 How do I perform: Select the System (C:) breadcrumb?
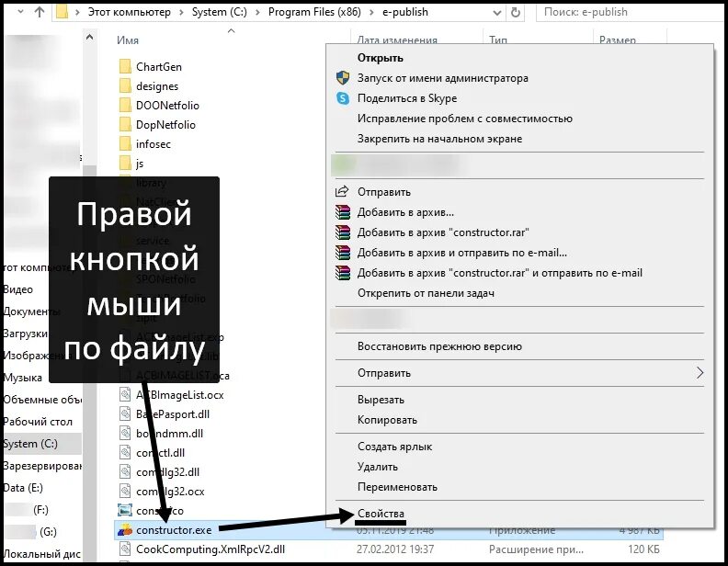coord(219,12)
